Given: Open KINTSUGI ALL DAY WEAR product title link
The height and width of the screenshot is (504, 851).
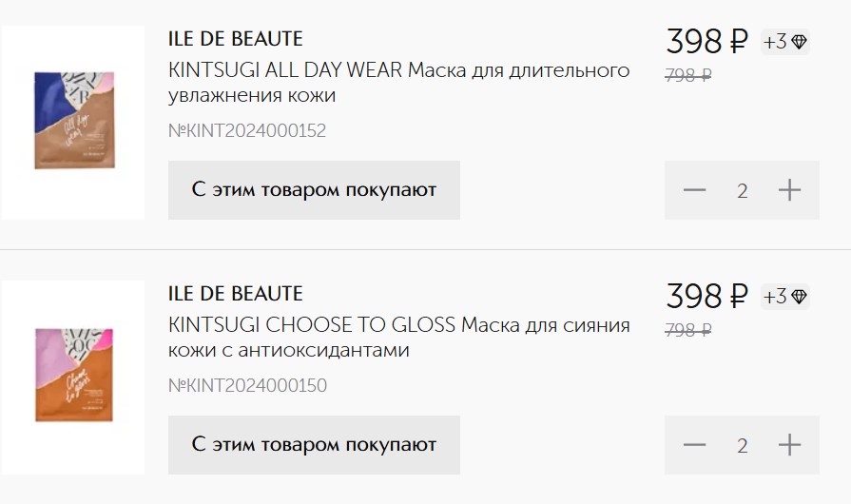Looking at the screenshot, I should 399,83.
